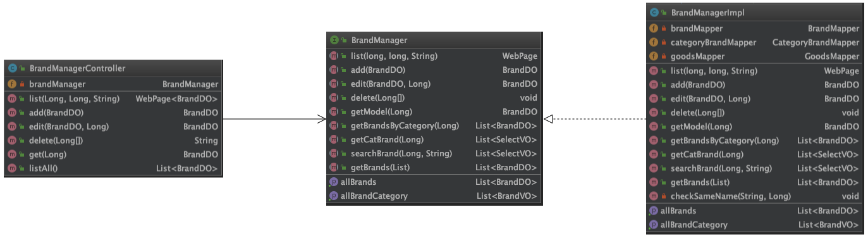Select WebPage<BrandDO> return type in BrandManagerController
The width and height of the screenshot is (868, 238).
177,99
